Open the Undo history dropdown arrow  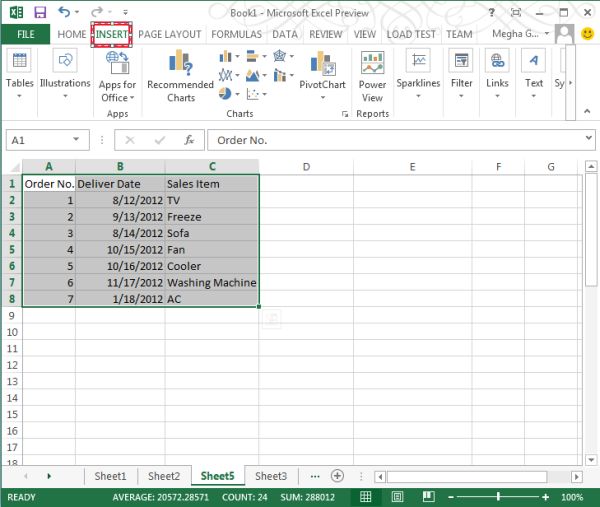(x=77, y=12)
